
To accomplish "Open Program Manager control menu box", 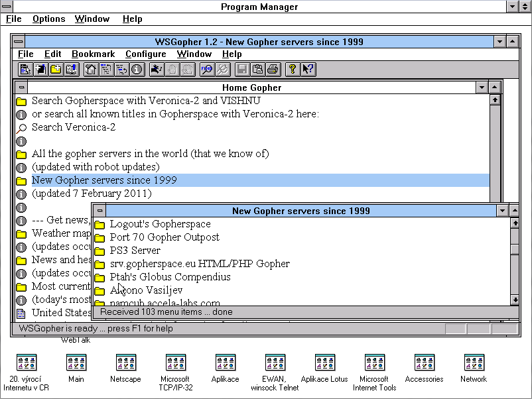I will pos(7,7).
